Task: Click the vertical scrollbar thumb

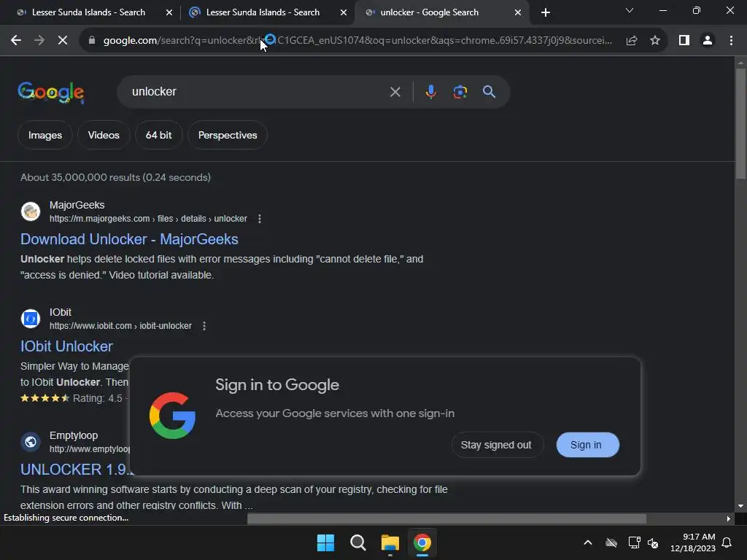Action: (740, 124)
